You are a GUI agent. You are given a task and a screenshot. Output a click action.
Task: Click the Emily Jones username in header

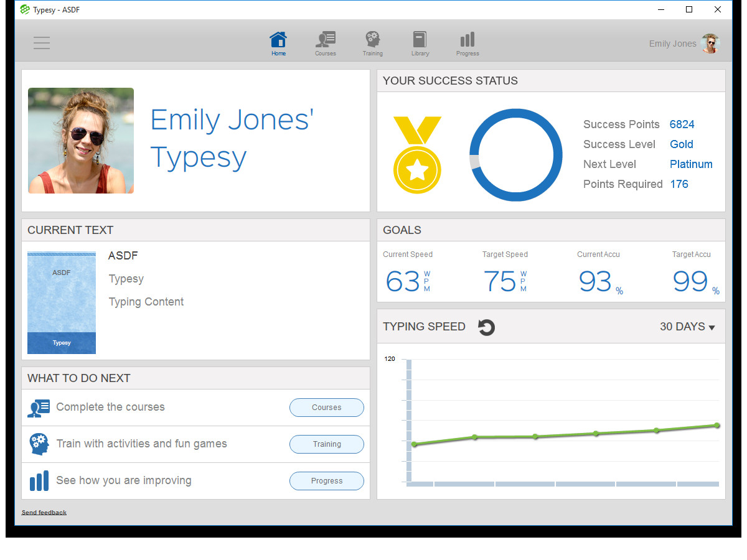(672, 44)
